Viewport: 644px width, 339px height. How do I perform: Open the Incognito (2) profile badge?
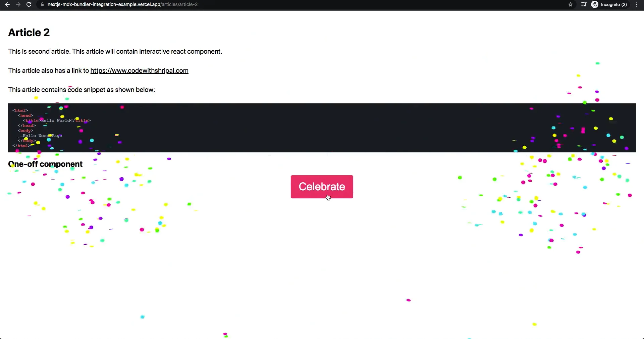click(609, 4)
